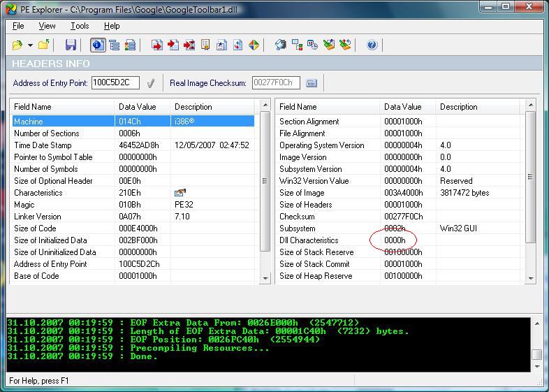The image size is (549, 392).
Task: Select the Magic row
Action: pos(133,205)
